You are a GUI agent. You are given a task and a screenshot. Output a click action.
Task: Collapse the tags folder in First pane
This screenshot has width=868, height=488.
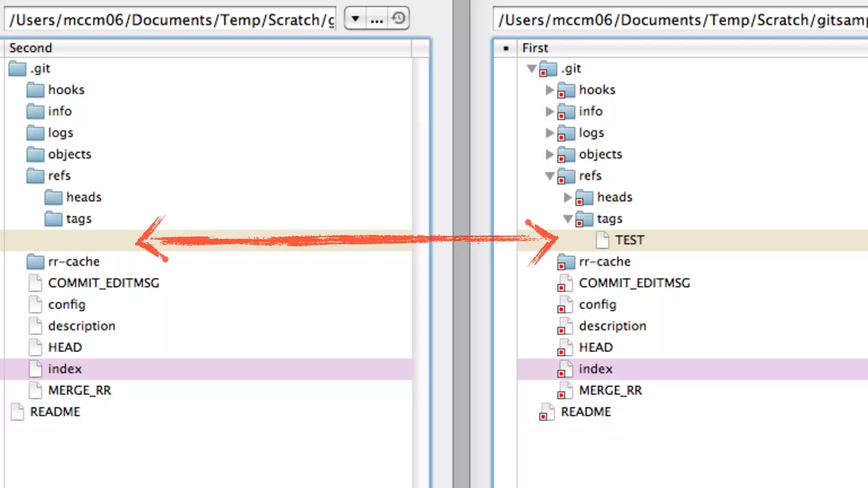coord(568,219)
